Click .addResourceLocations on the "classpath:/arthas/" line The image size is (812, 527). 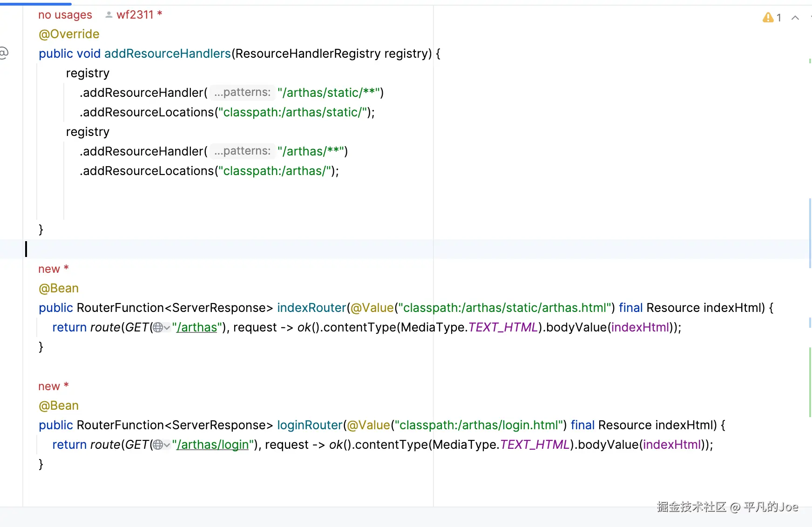tap(147, 171)
